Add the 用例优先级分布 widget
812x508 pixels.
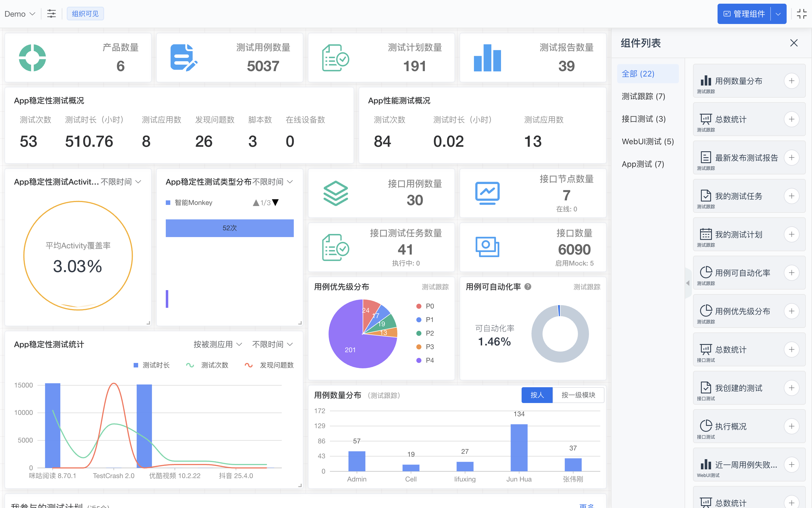(791, 311)
